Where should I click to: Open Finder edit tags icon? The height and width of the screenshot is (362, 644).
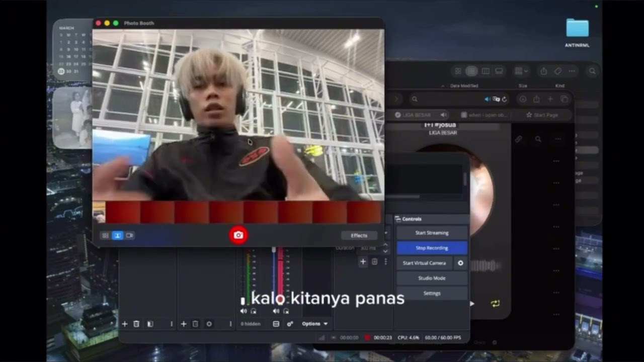(x=557, y=71)
